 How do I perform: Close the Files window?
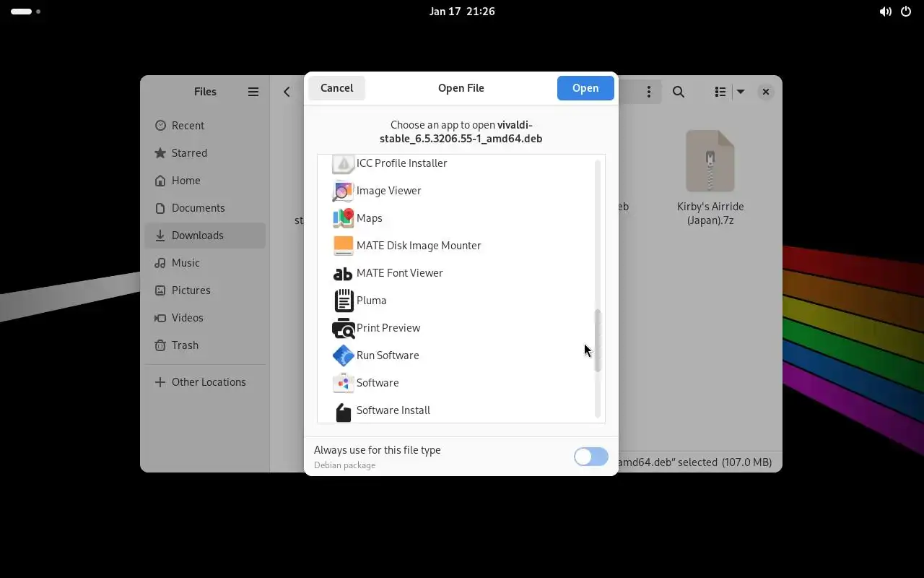click(766, 92)
